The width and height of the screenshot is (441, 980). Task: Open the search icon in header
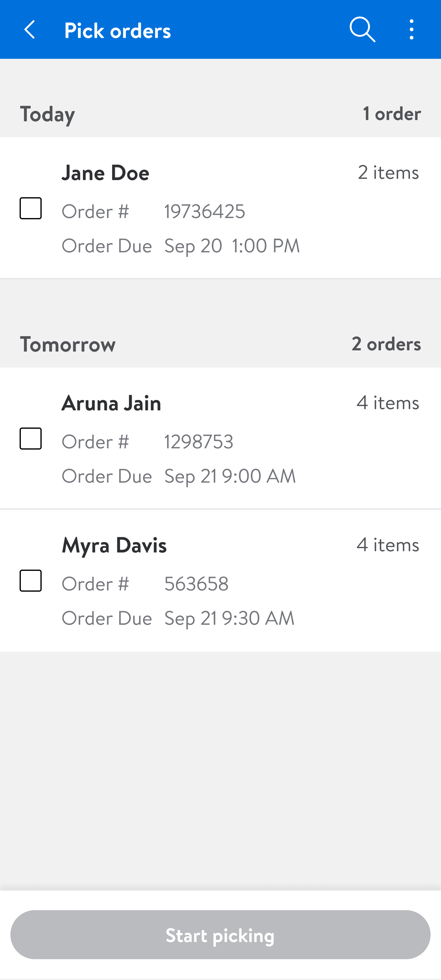[x=362, y=29]
